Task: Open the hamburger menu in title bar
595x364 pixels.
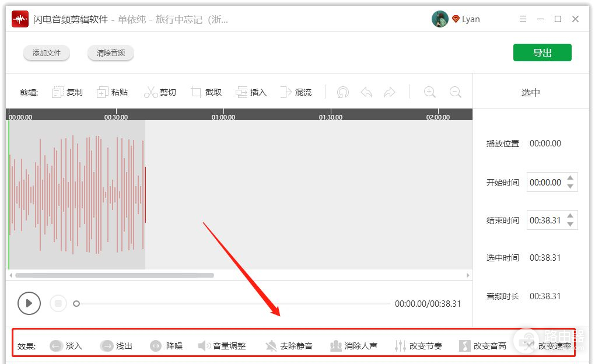Action: point(523,19)
